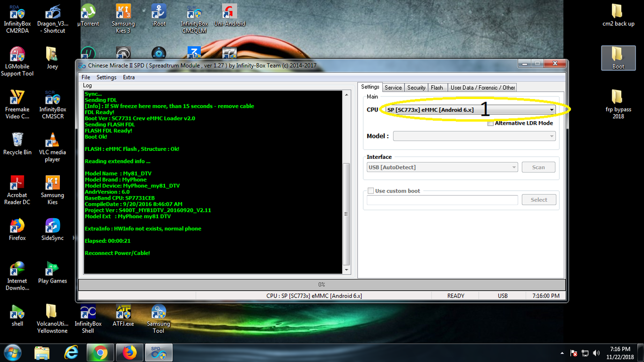Screen dimensions: 644x362
Task: Switch to the Service tab
Action: tap(393, 87)
